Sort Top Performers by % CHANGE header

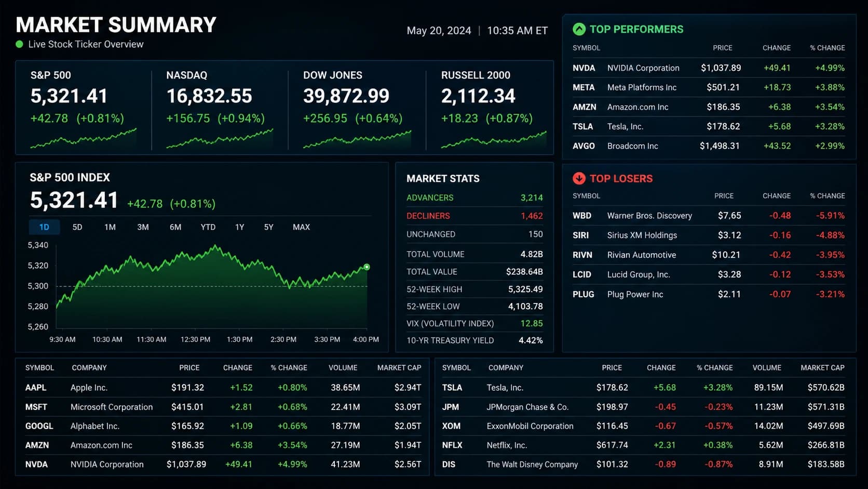(x=828, y=48)
